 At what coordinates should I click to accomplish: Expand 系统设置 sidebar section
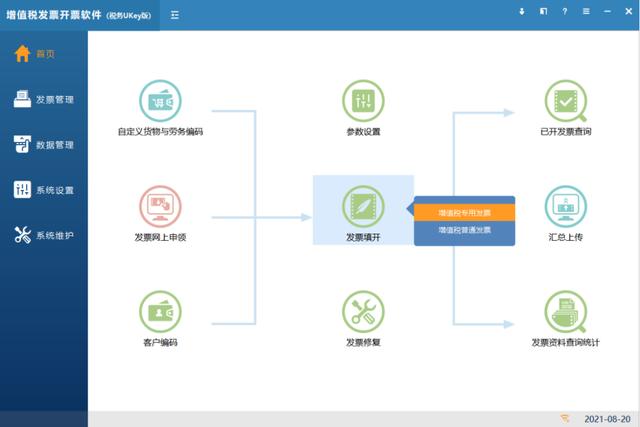click(43, 190)
